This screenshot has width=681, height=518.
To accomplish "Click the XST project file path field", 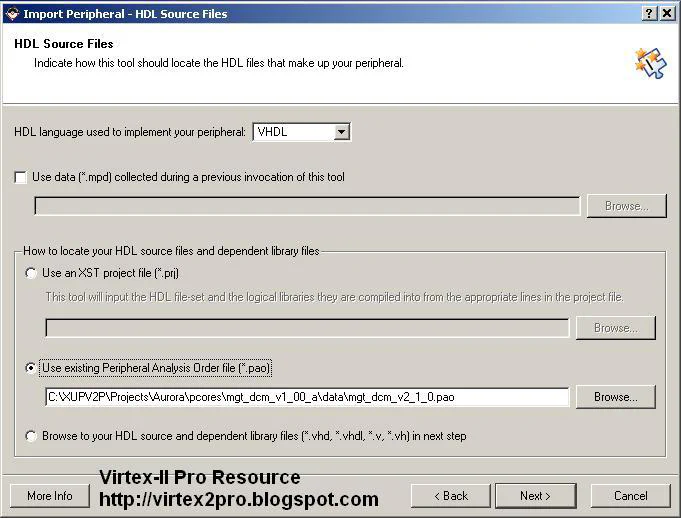I will point(307,328).
